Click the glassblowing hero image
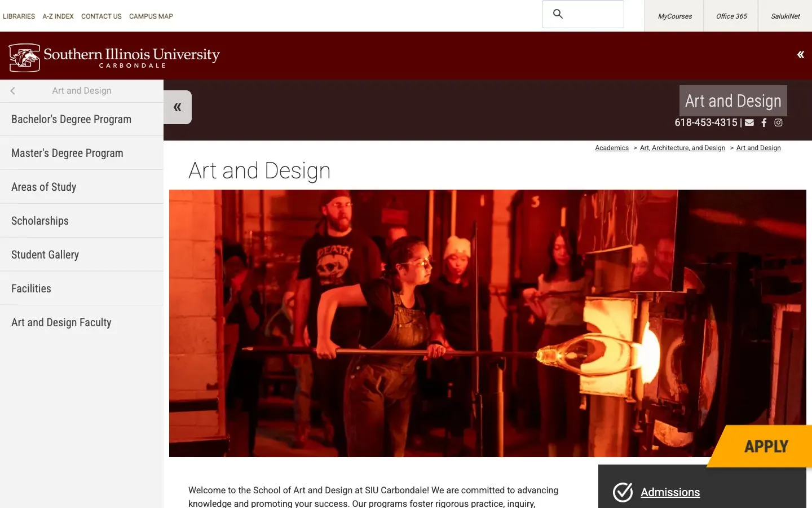 click(x=488, y=323)
